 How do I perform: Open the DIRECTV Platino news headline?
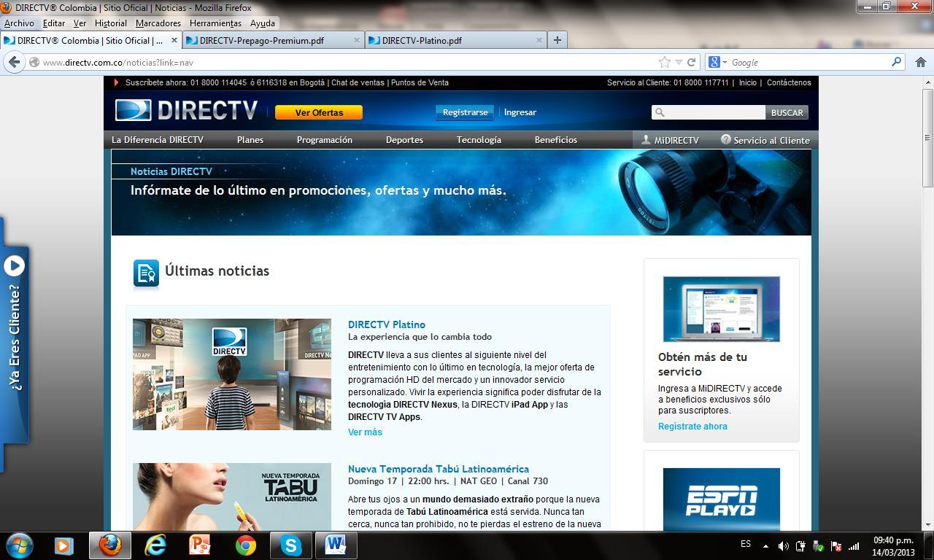[x=387, y=324]
